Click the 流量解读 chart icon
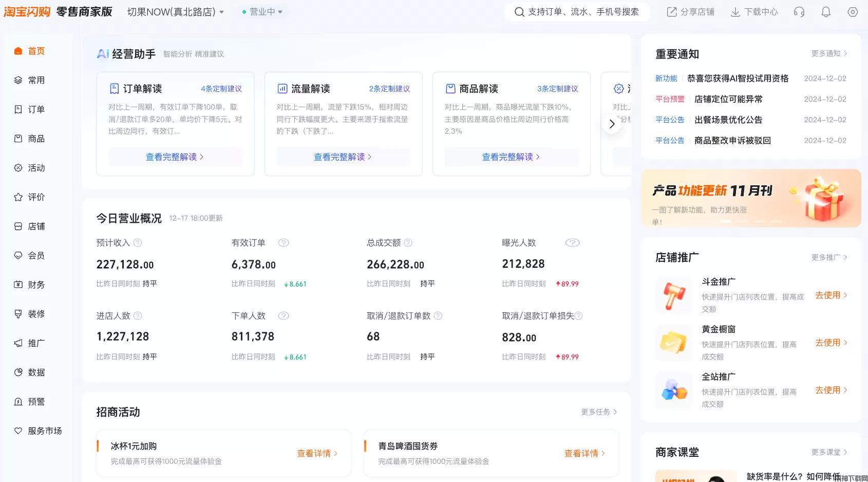 click(x=282, y=89)
